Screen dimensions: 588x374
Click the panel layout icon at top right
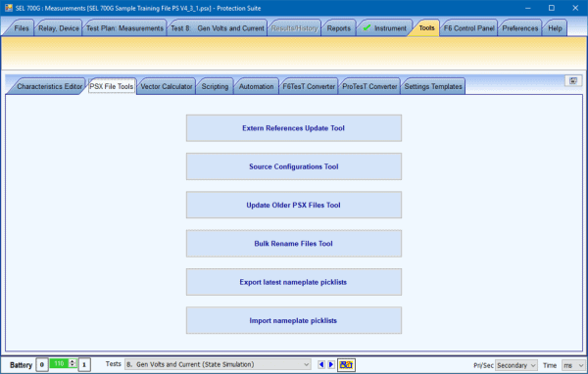[573, 80]
